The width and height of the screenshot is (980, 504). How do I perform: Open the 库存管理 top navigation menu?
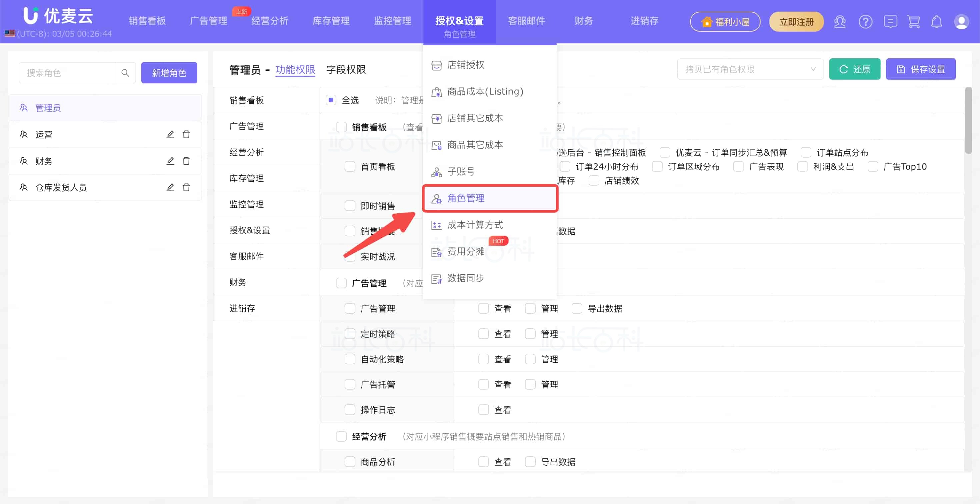tap(331, 21)
